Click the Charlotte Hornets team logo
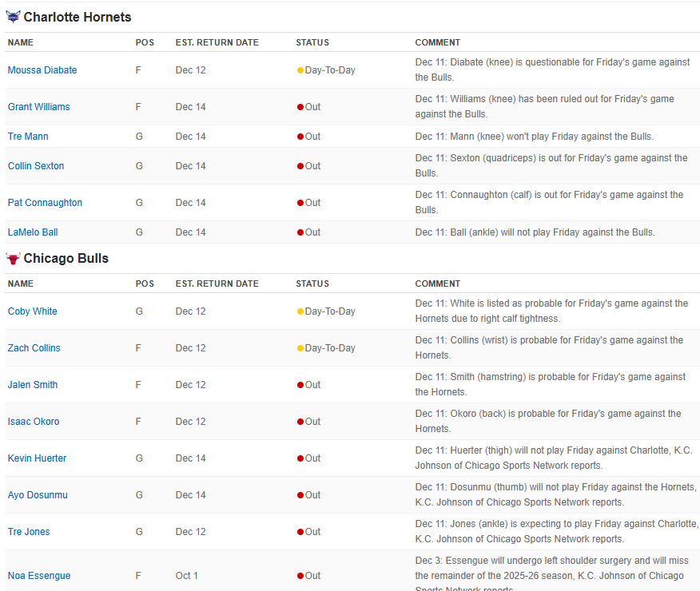This screenshot has height=591, width=700. tap(13, 17)
